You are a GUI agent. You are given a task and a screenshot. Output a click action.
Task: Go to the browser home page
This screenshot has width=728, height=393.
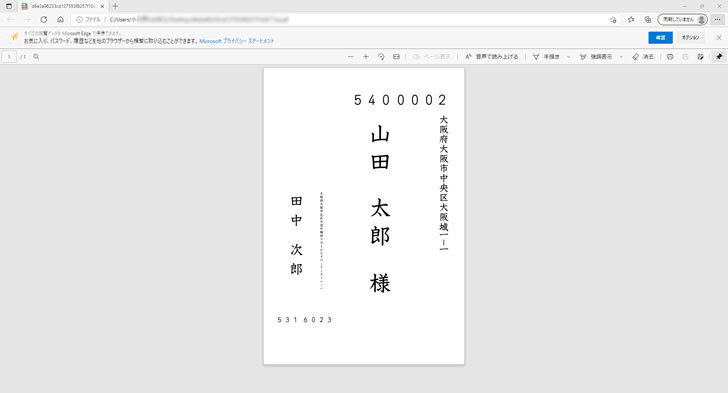coord(60,20)
